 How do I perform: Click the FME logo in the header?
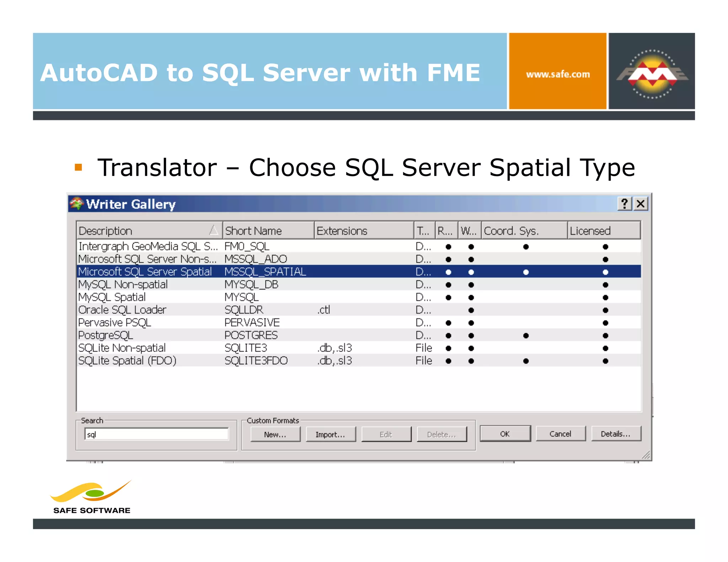(x=652, y=74)
